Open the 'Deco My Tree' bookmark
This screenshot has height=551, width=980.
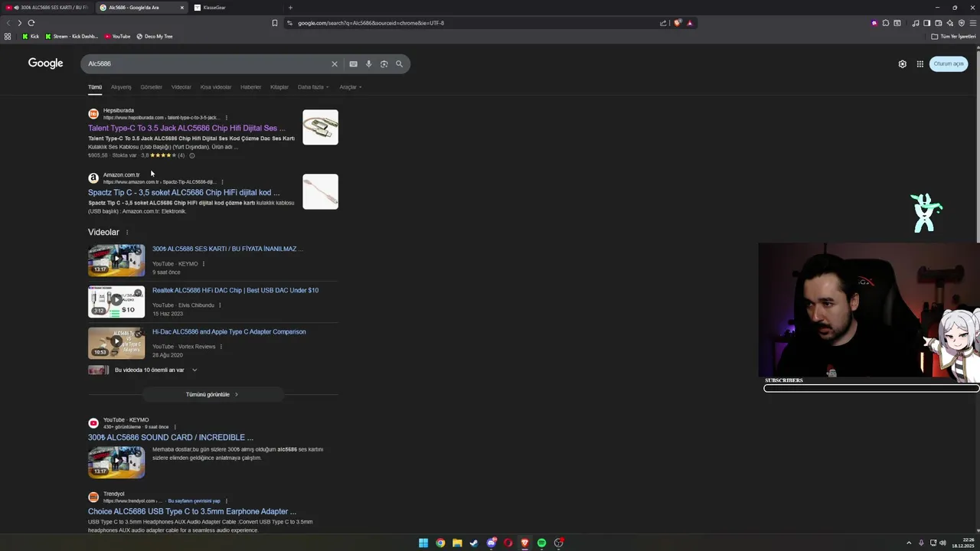(x=155, y=36)
